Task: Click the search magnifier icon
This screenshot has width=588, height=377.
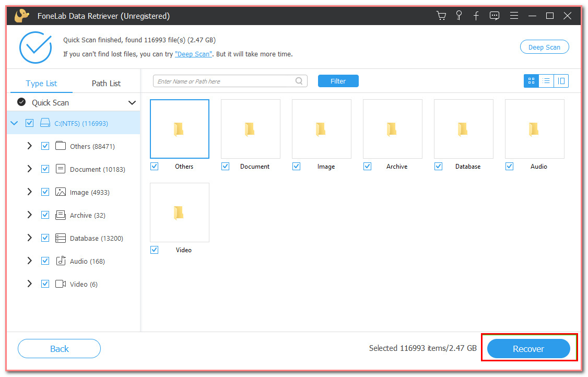Action: 299,81
